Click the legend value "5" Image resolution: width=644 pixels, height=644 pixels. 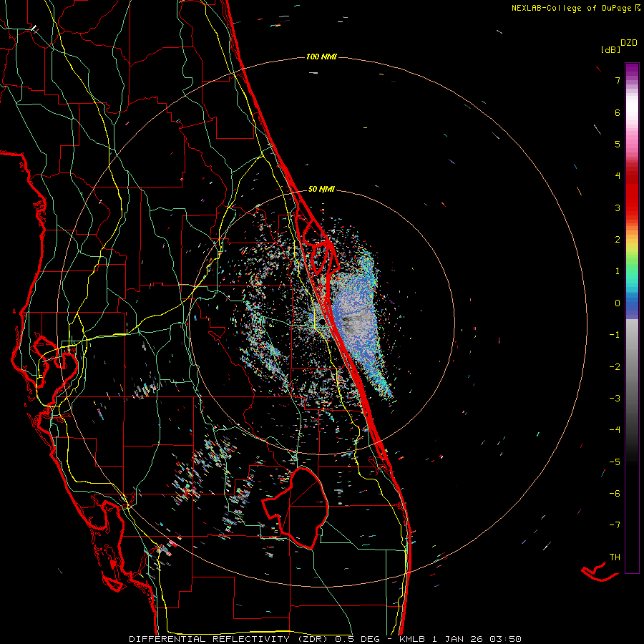(618, 144)
